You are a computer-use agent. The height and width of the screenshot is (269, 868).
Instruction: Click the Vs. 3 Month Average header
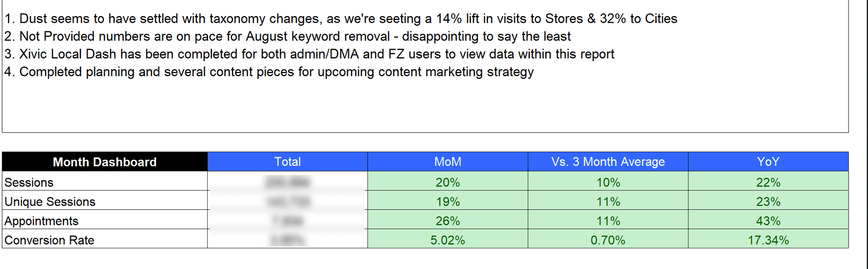point(608,162)
